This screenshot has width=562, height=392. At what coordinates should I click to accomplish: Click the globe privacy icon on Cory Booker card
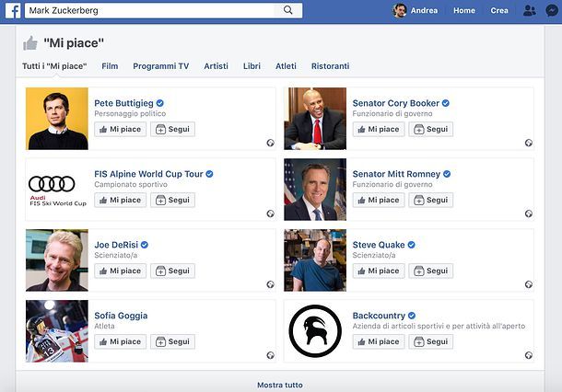coord(529,143)
